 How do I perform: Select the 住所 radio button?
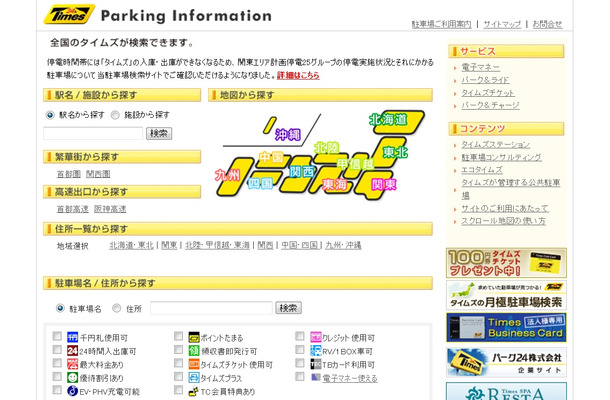coord(116,308)
